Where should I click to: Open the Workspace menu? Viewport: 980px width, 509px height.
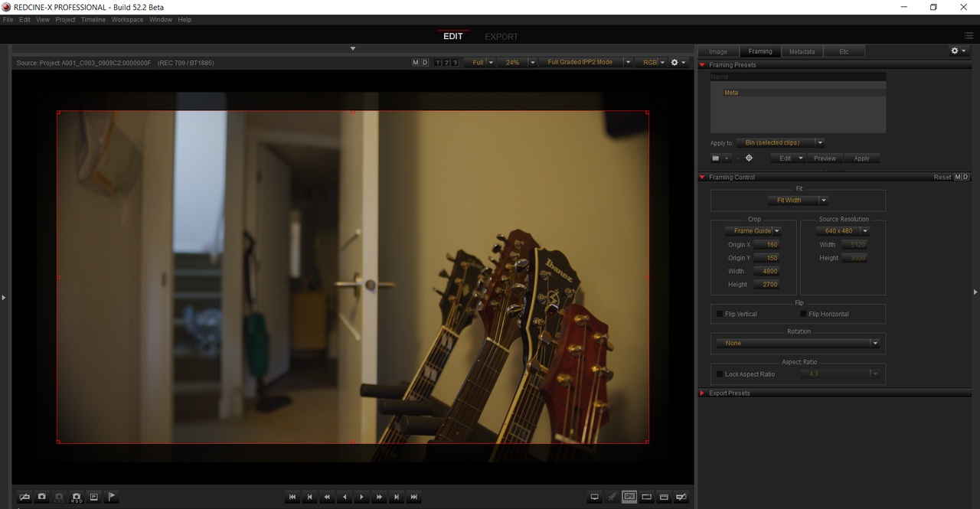(127, 20)
